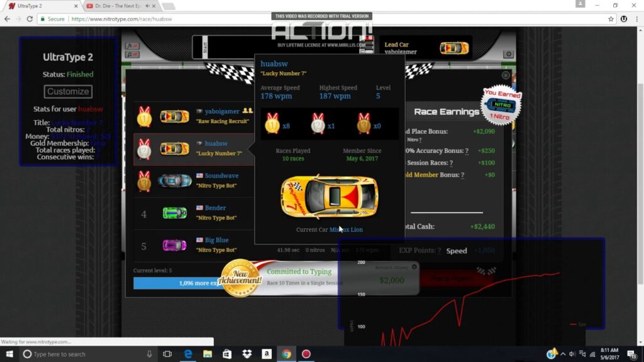Close the race results panel

[x=506, y=75]
